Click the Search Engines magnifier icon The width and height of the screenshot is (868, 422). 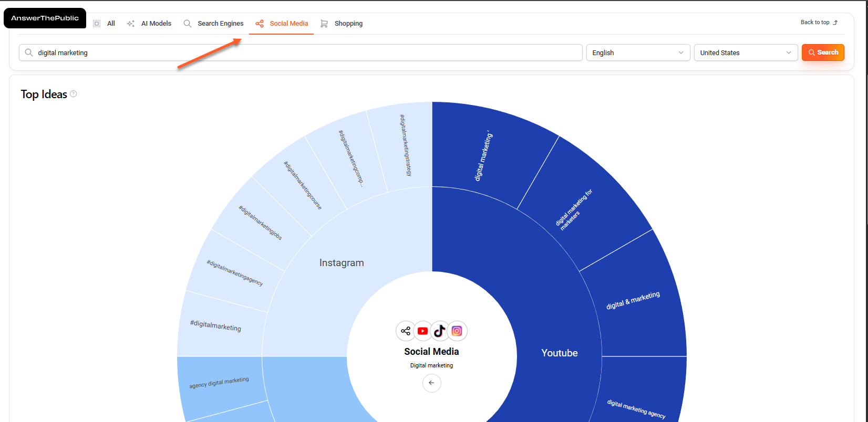click(187, 24)
